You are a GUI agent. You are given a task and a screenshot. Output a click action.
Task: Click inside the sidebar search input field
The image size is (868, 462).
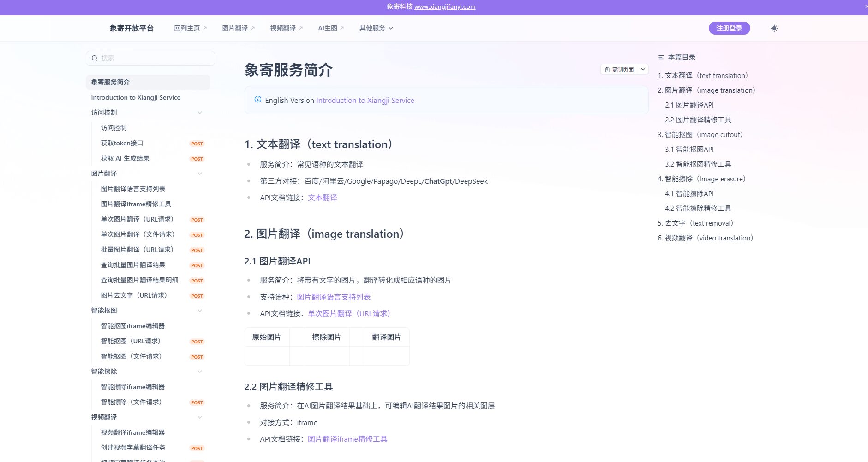click(x=148, y=58)
